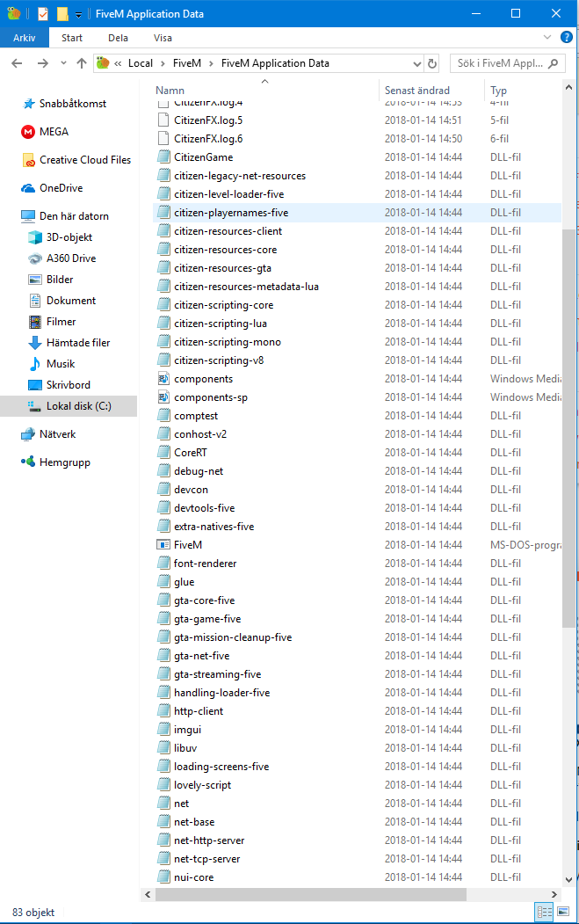Click New folder icon in title bar
This screenshot has height=924, width=579.
tap(62, 13)
